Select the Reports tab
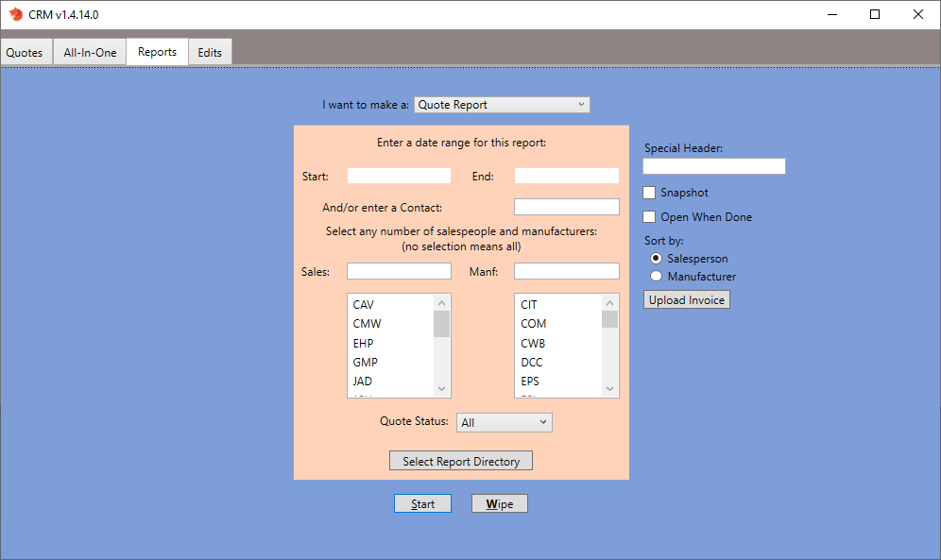Viewport: 941px width, 560px height. [157, 52]
